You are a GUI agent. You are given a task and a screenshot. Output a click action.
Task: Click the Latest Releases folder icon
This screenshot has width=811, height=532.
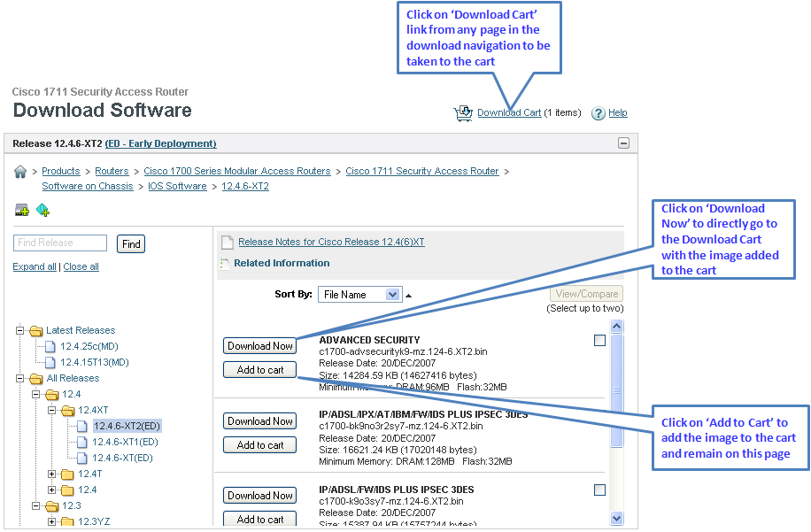click(35, 331)
